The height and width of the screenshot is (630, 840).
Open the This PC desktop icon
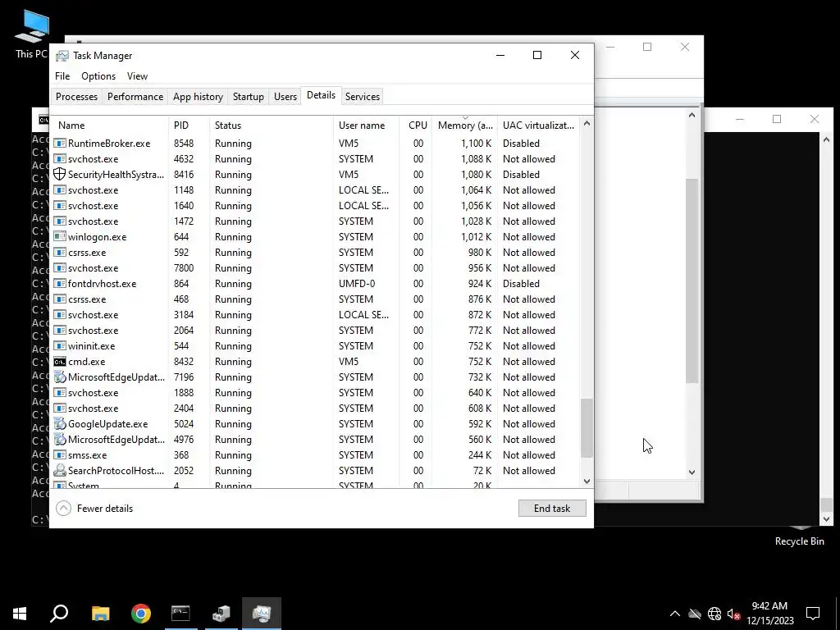pos(32,34)
